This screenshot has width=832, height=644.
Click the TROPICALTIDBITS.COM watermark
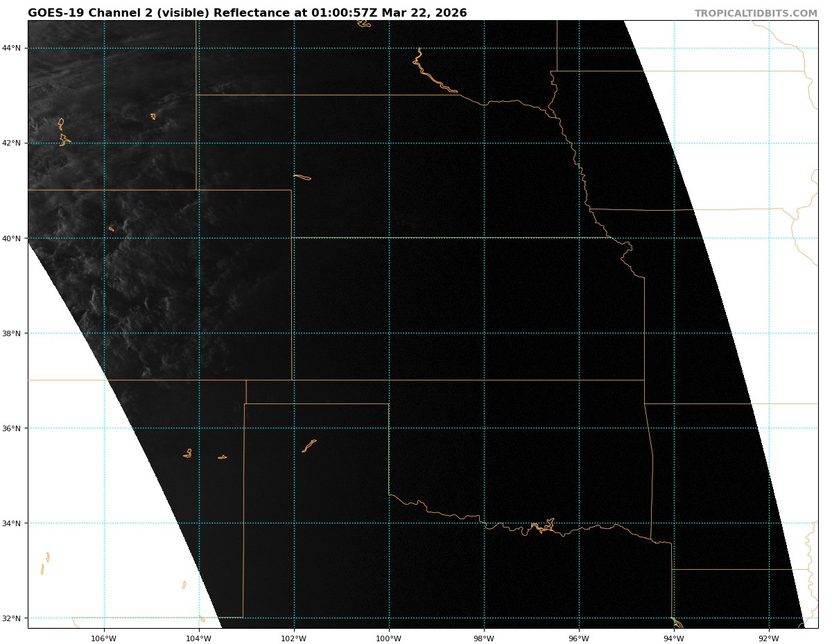[756, 13]
